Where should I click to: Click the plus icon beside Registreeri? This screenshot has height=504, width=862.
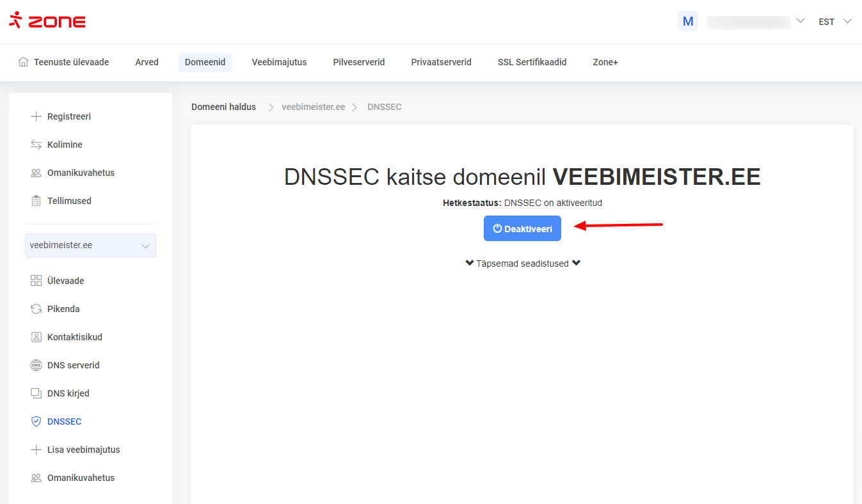36,116
